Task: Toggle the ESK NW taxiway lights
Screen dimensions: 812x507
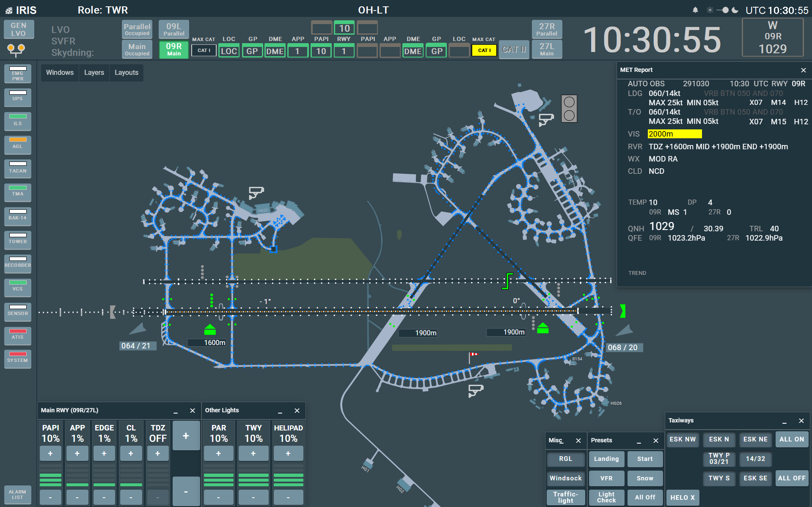Action: pos(682,439)
